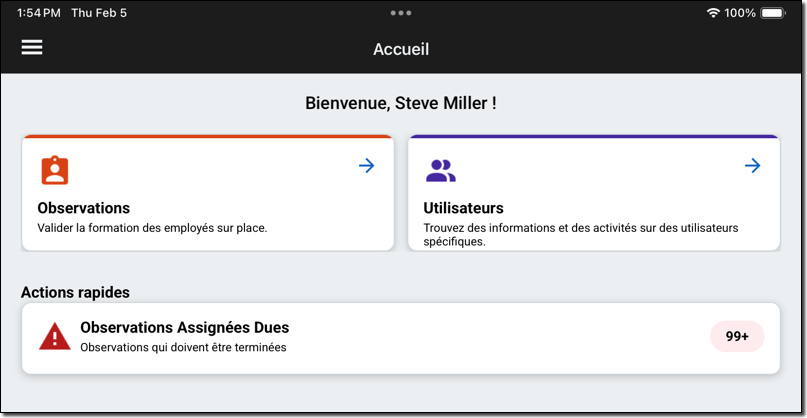Click 'Observations qui doivent être terminées' text
The width and height of the screenshot is (807, 418).
coord(183,348)
